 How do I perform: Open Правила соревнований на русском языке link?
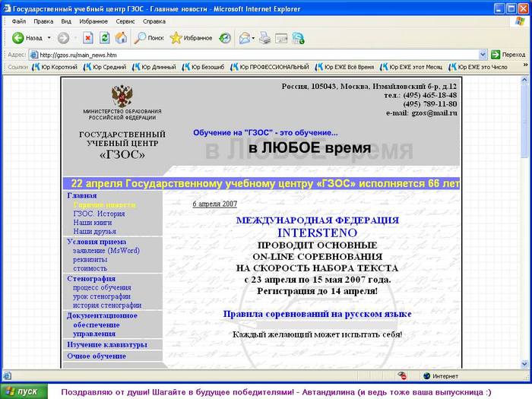(317, 314)
